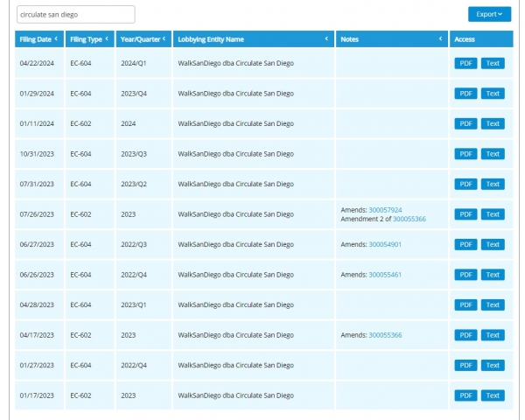Click the Filing Date column sort arrow
Screen dimensions: 525x420
(x=57, y=38)
